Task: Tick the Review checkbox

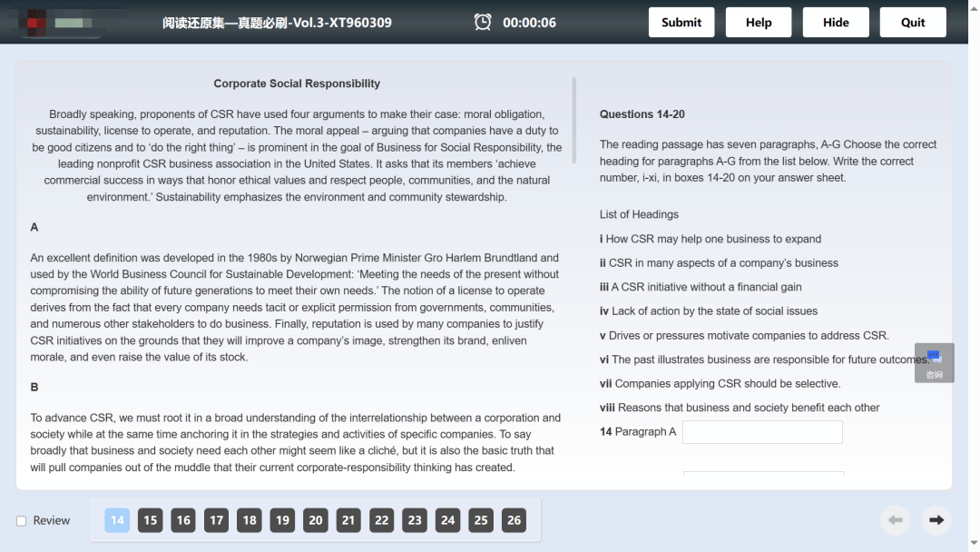Action: click(21, 521)
